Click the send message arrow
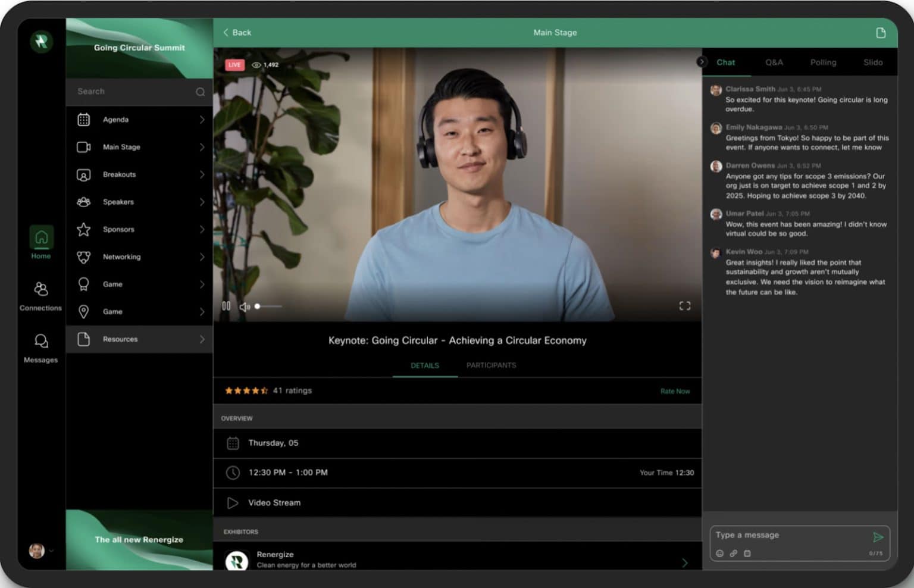The width and height of the screenshot is (914, 588). pos(878,537)
